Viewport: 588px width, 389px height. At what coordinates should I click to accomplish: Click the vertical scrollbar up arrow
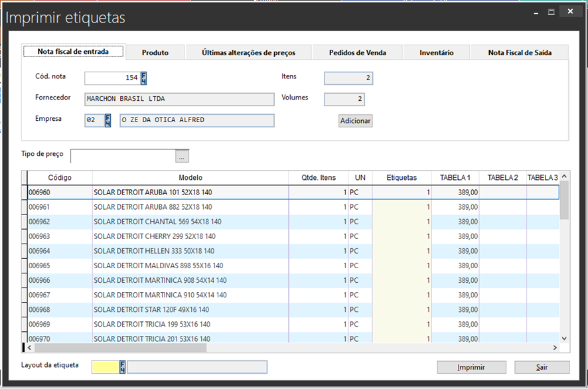(x=564, y=177)
